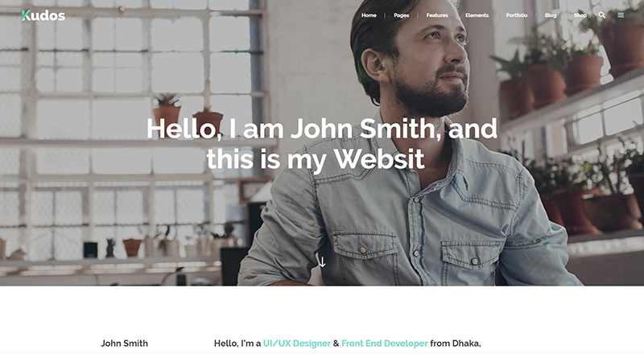Open the search magnifier icon
Image resolution: width=644 pixels, height=354 pixels.
pos(601,14)
